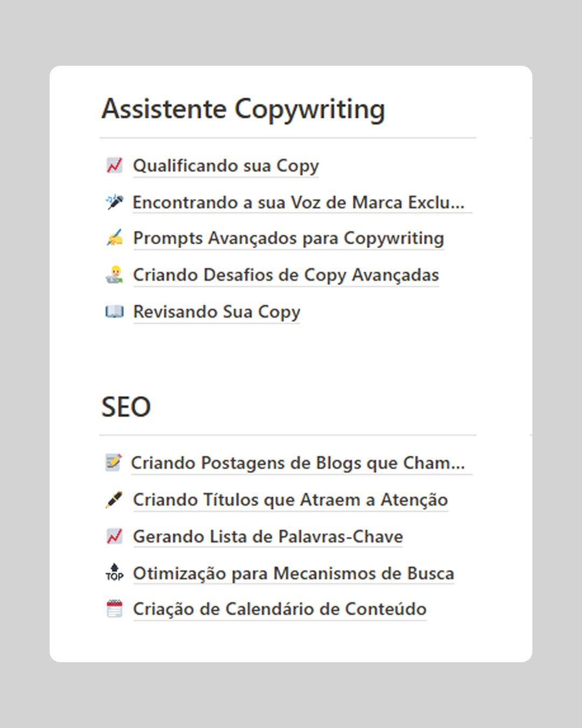Open Criando Títulos que Atraem a Atenção
The width and height of the screenshot is (582, 728).
click(290, 500)
